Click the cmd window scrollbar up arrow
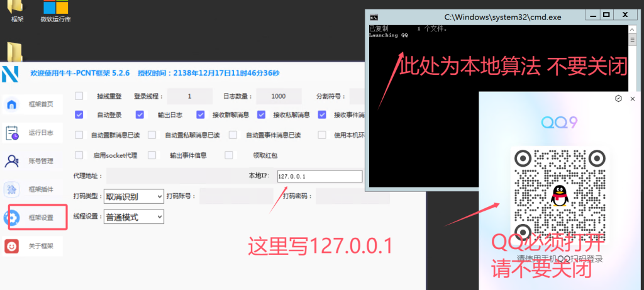The image size is (644, 290). 633,29
